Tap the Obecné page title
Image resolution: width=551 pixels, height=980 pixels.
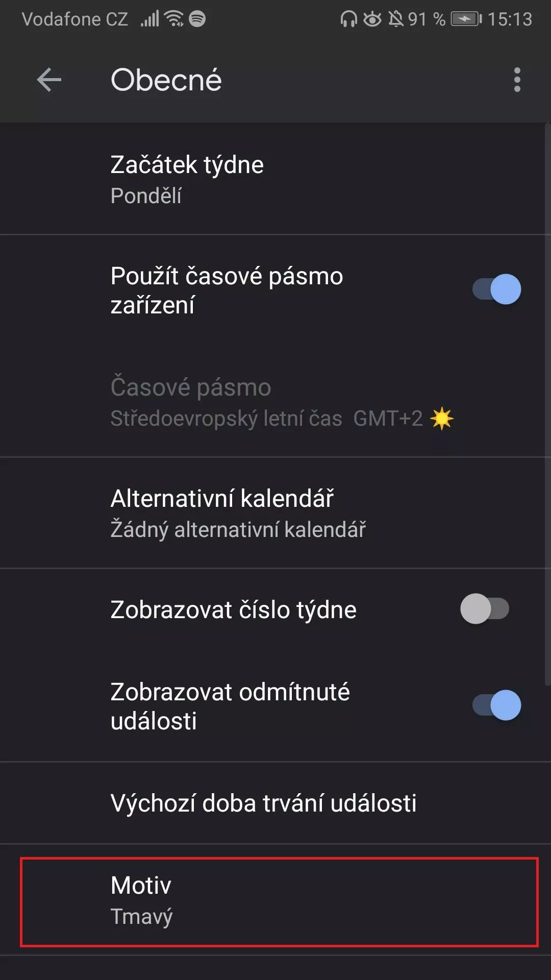click(166, 80)
